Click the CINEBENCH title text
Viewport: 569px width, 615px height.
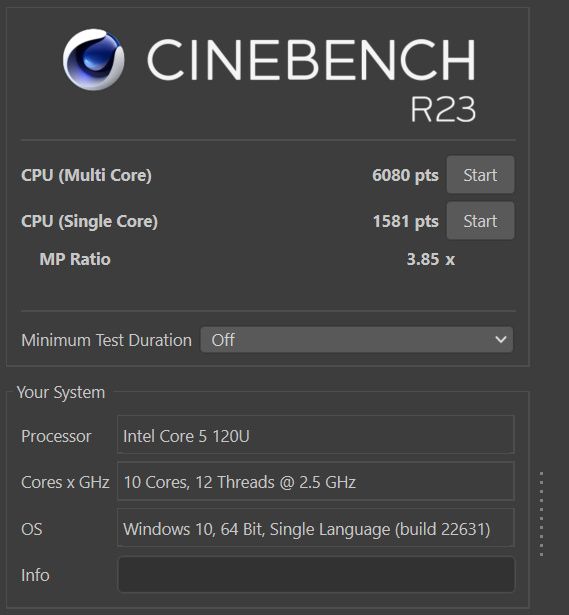pos(311,60)
